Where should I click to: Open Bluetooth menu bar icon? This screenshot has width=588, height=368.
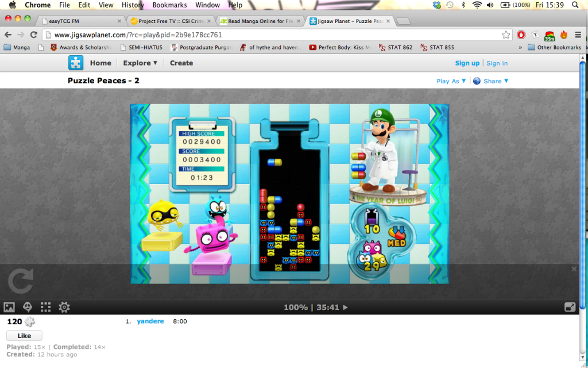coord(463,5)
